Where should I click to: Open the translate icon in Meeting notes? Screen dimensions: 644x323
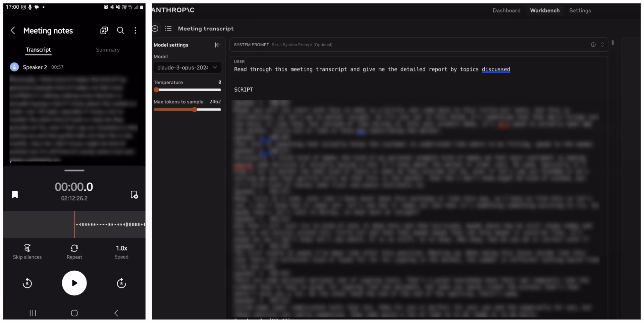[x=104, y=30]
